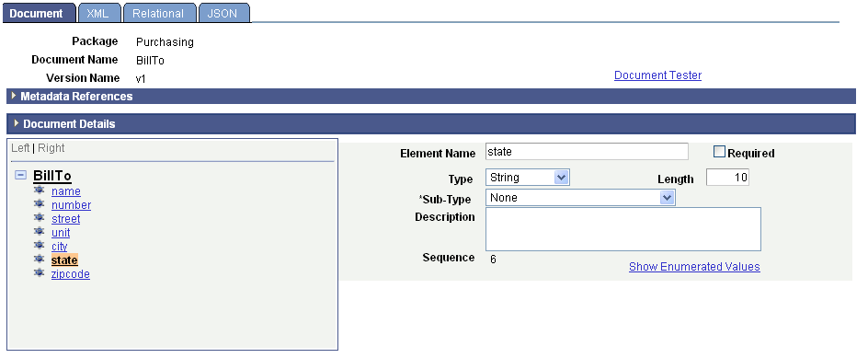Open the Relational tab
868x358 pixels.
click(x=159, y=13)
